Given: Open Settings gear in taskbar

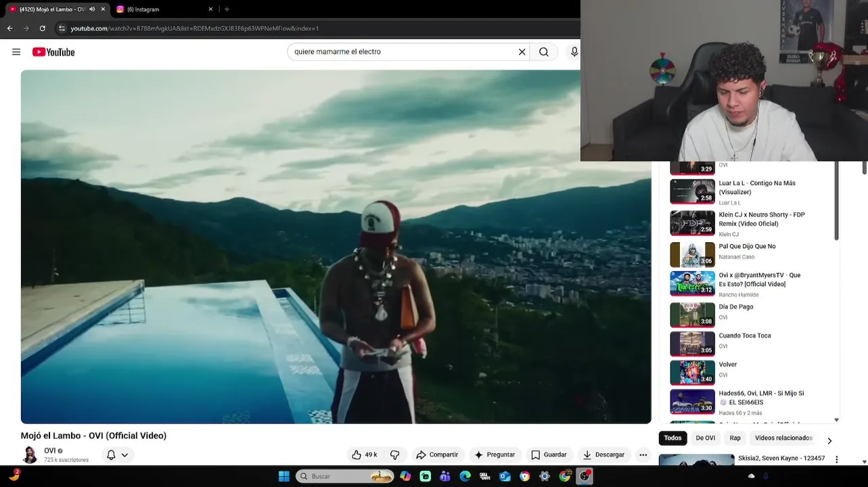Looking at the screenshot, I should (x=545, y=476).
